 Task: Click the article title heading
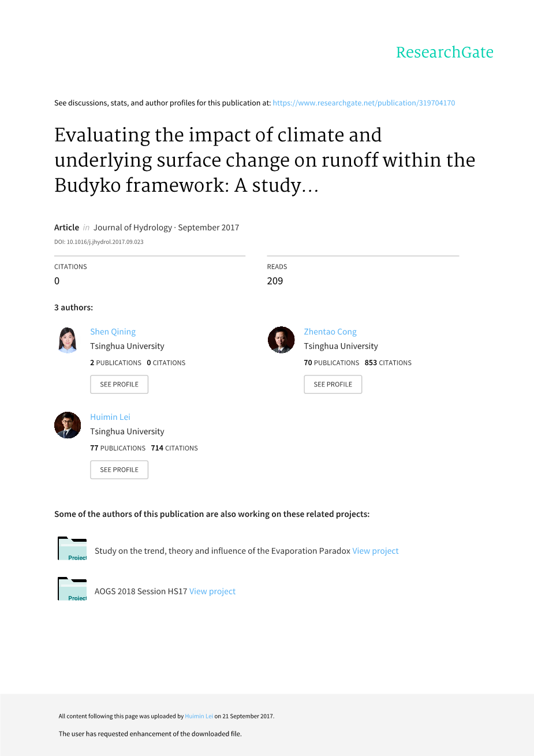tap(264, 160)
